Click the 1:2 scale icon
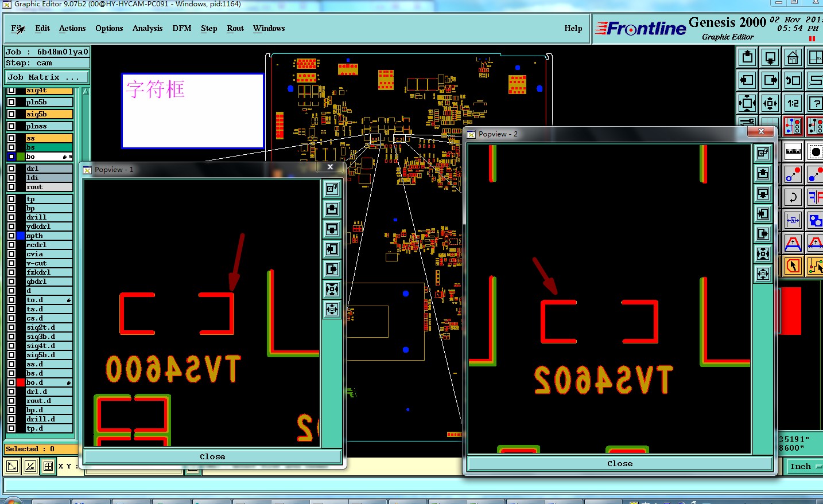Screen dimensions: 823x504 click(x=793, y=103)
